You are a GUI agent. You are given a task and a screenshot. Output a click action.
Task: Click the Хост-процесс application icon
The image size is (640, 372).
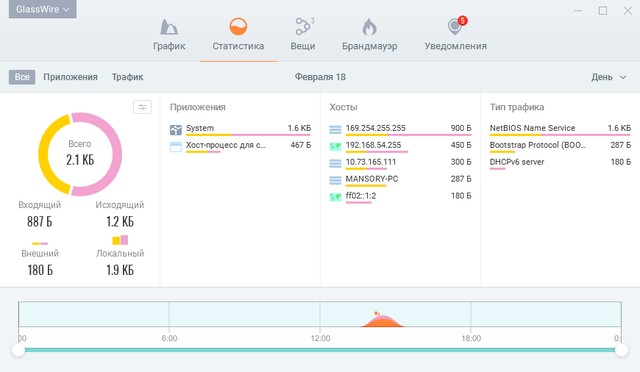(176, 147)
